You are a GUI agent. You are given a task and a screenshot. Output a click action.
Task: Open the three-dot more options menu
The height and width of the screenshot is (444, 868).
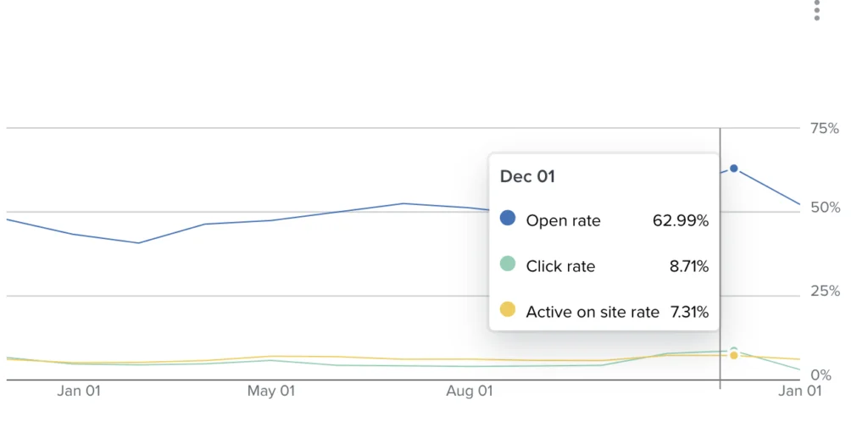[817, 10]
